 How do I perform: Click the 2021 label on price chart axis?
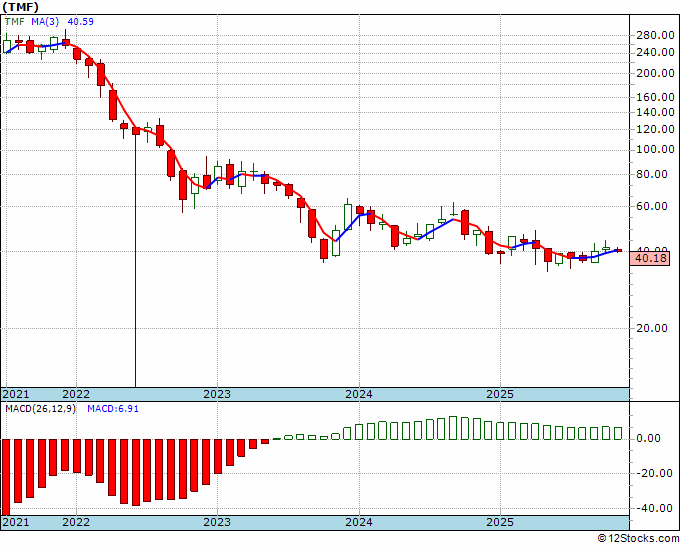[16, 394]
